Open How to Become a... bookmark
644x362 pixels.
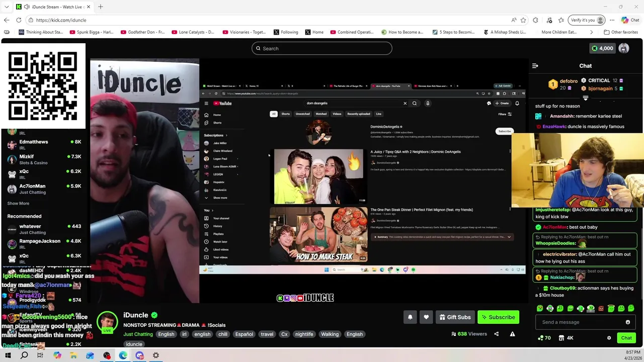[x=403, y=32]
